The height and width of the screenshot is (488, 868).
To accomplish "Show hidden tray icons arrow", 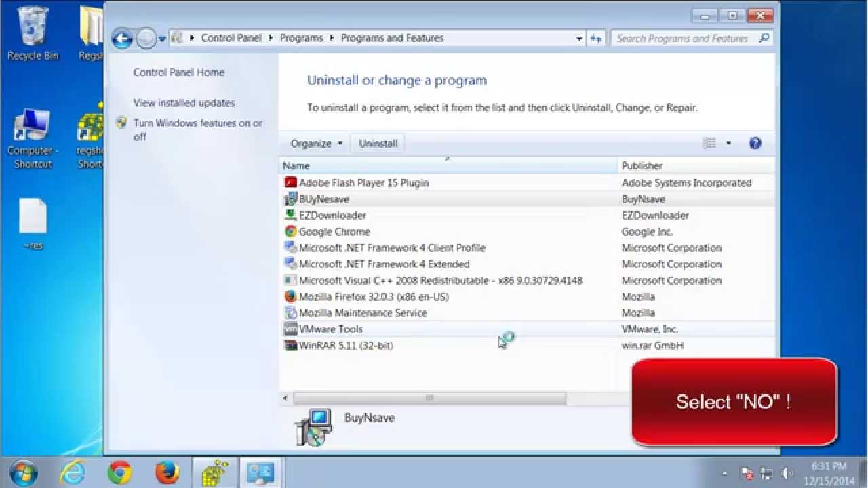I will pyautogui.click(x=724, y=473).
